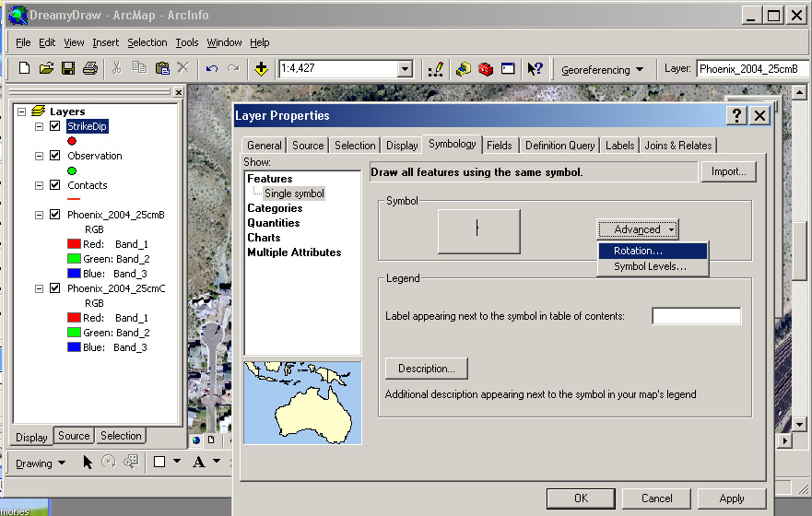The width and height of the screenshot is (812, 516).
Task: Click the New Map File icon
Action: 24,68
